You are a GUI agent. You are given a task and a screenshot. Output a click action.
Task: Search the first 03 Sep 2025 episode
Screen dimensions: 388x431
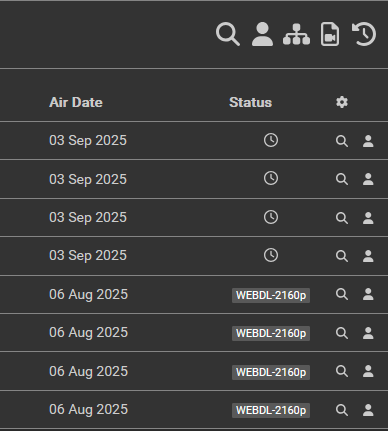pyautogui.click(x=342, y=141)
